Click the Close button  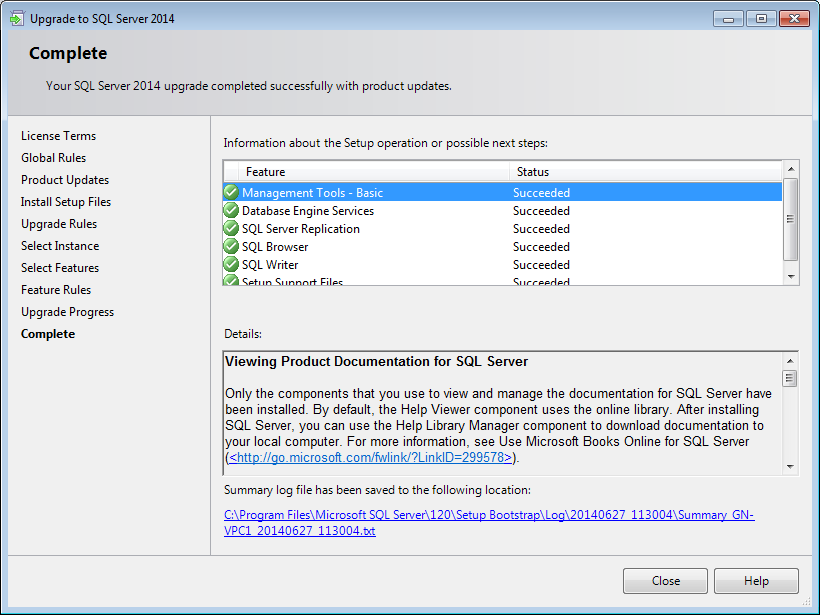(665, 581)
